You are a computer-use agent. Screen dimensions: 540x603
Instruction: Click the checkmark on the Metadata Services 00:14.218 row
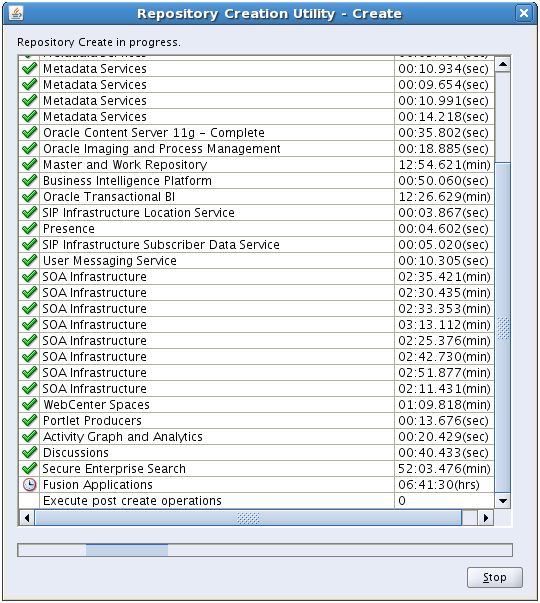tap(30, 116)
